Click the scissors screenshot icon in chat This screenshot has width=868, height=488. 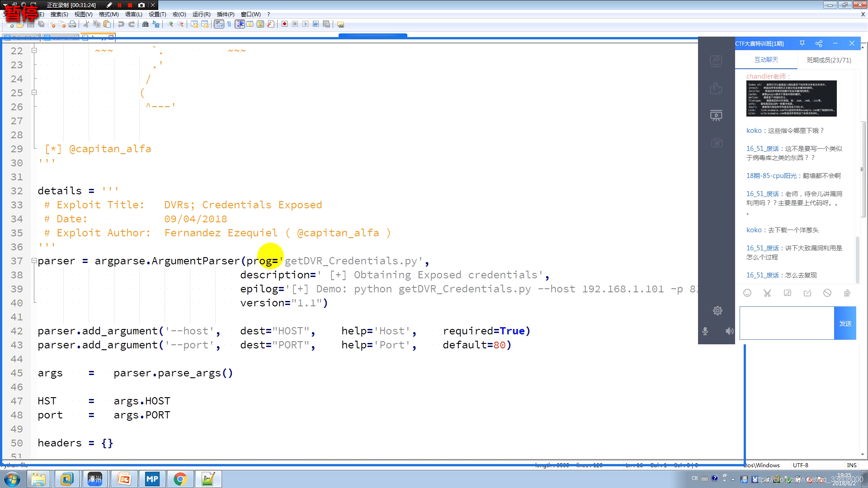[x=767, y=293]
